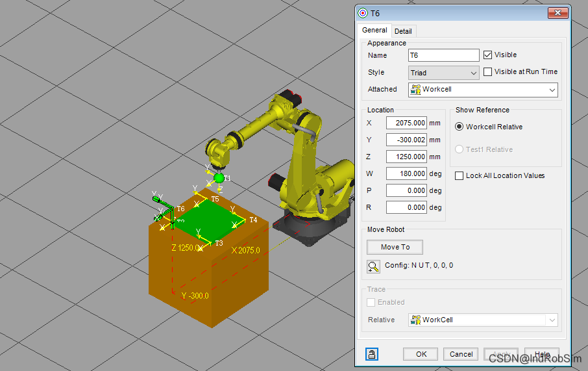Click the green T1 tool sphere on robot
Screen dimensions: 588x371
point(219,178)
